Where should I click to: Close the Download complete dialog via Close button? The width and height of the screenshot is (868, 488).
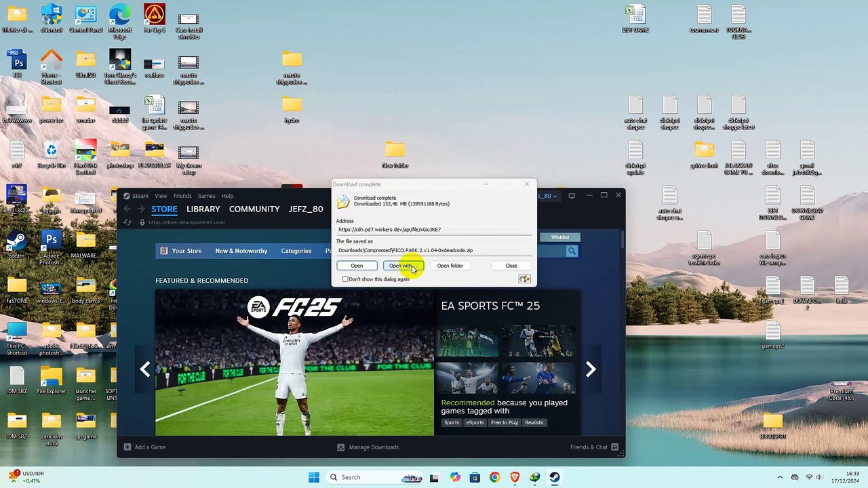[x=511, y=266]
